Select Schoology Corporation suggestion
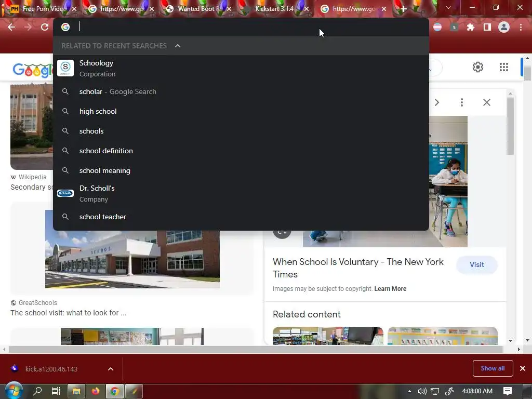Screen dimensions: 532x399 tap(241, 68)
